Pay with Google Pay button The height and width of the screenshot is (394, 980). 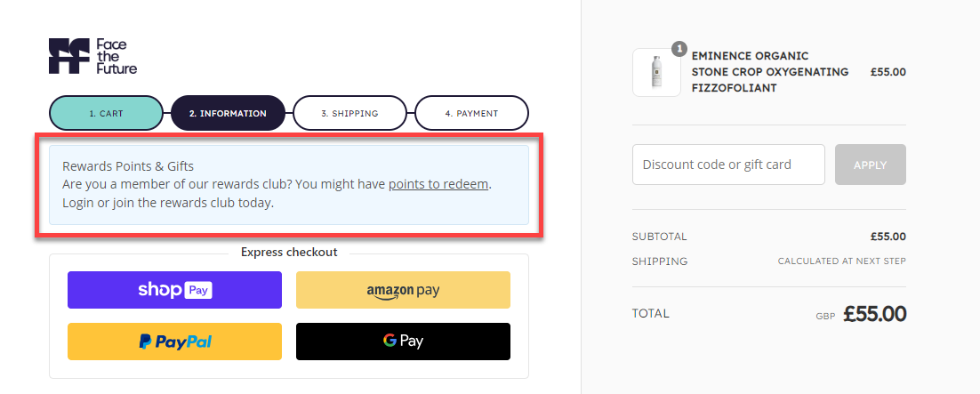point(403,342)
